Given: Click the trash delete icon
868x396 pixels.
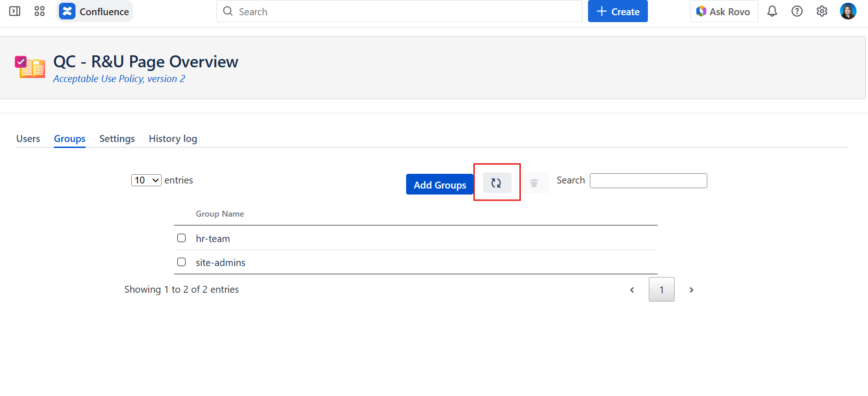Looking at the screenshot, I should [534, 183].
